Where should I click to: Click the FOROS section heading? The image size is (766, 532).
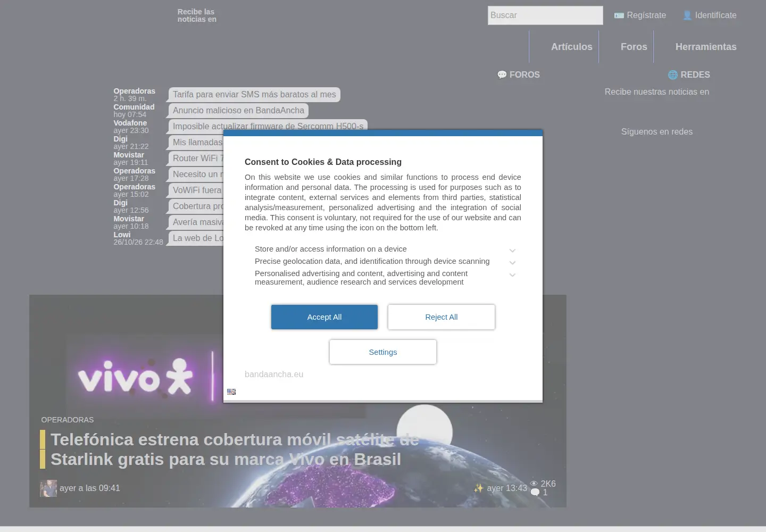tap(524, 75)
